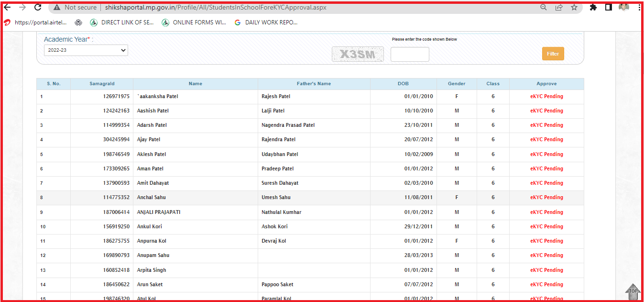Reload the current page

(38, 8)
